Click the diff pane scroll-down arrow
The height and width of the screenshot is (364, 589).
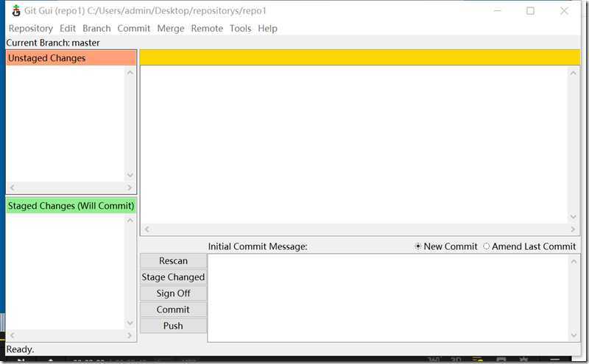[x=574, y=216]
